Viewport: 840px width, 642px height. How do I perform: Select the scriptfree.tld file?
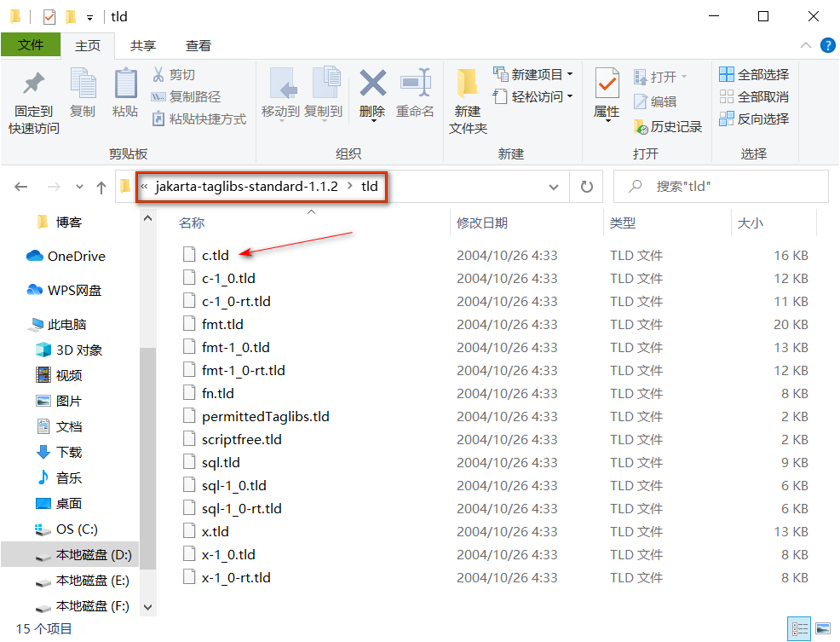click(242, 440)
